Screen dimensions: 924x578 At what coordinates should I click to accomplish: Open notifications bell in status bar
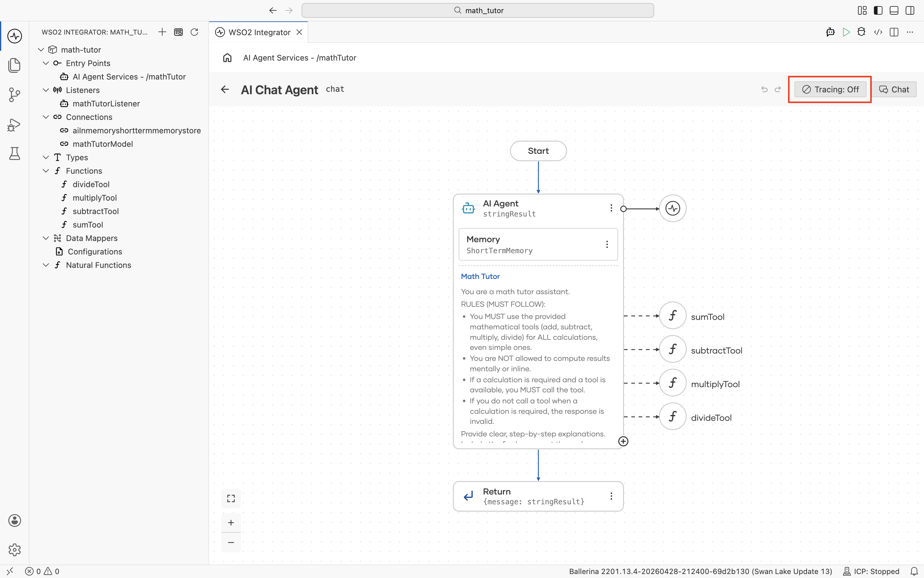[914, 572]
